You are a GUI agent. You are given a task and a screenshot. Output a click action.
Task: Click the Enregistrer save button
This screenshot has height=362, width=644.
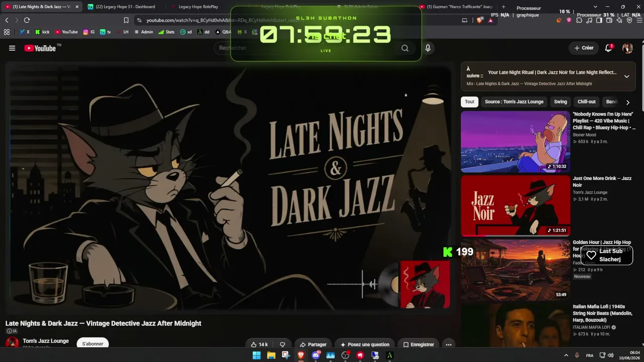point(419,344)
